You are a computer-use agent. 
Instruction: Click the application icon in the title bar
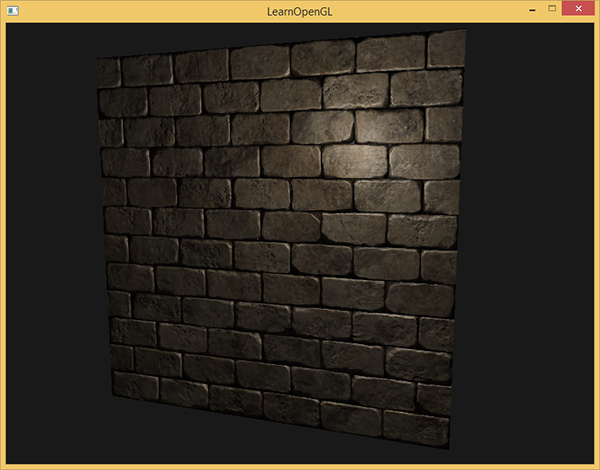13,10
